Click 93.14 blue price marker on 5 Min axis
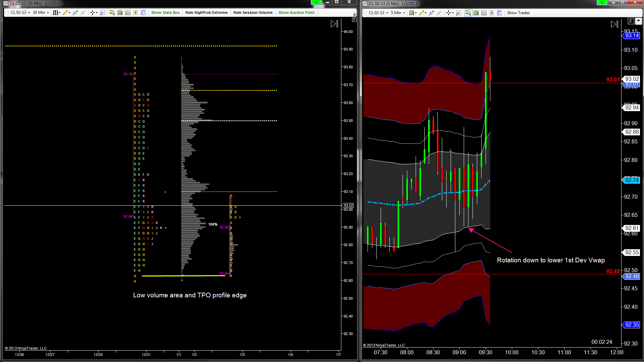The width and height of the screenshot is (644, 362). point(631,36)
